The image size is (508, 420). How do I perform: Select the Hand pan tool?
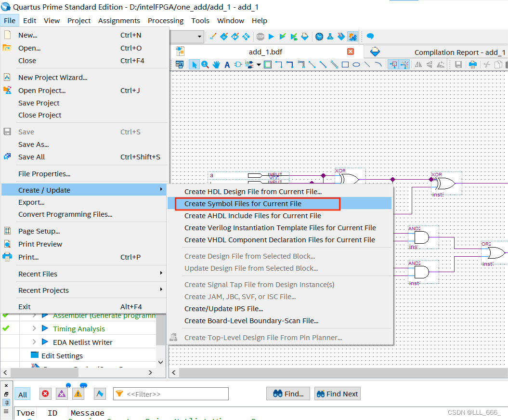click(x=216, y=65)
